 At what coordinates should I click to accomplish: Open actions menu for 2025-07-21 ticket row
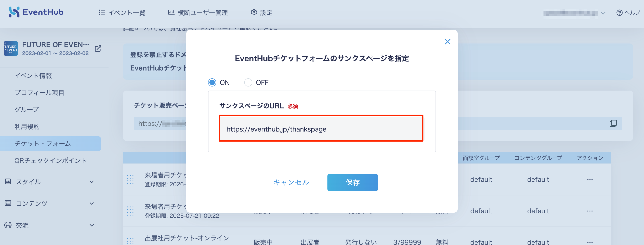pos(590,211)
